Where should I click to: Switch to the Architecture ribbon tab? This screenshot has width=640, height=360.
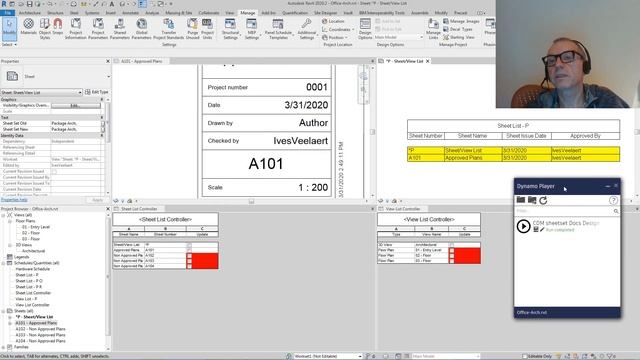(30, 13)
